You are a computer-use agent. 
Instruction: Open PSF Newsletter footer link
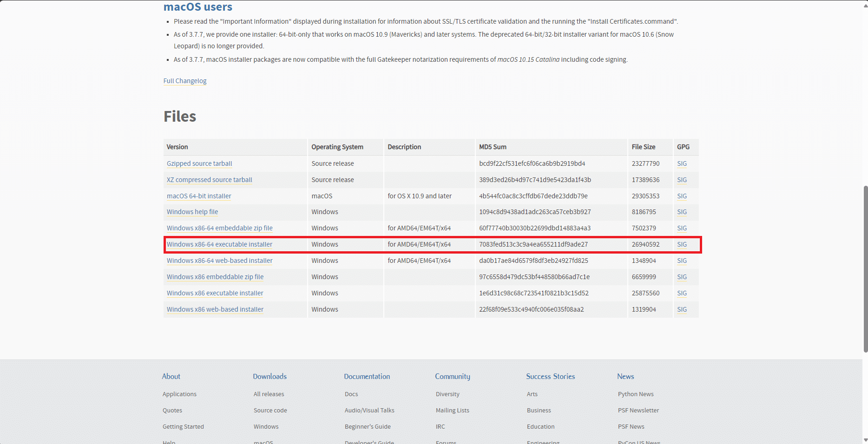[x=638, y=410]
